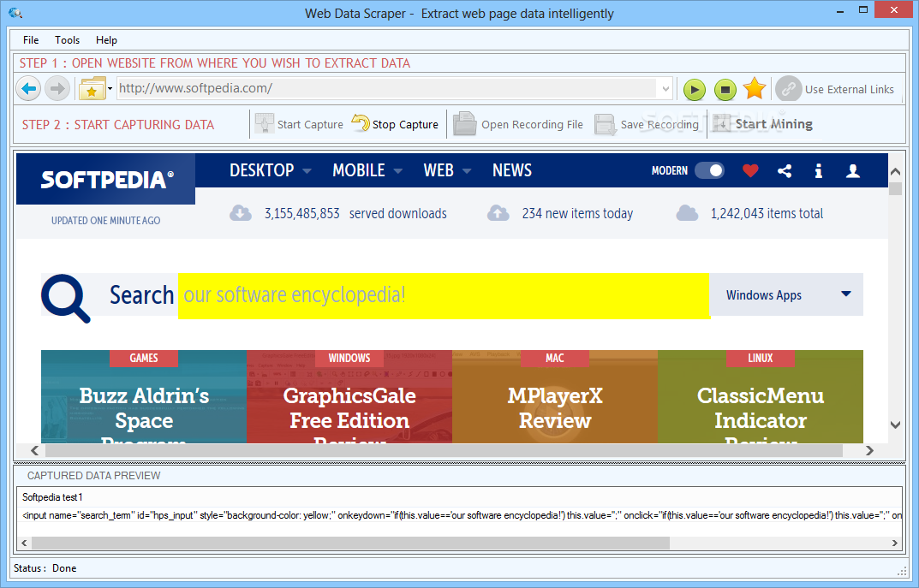
Task: Click the user account icon
Action: coord(853,170)
